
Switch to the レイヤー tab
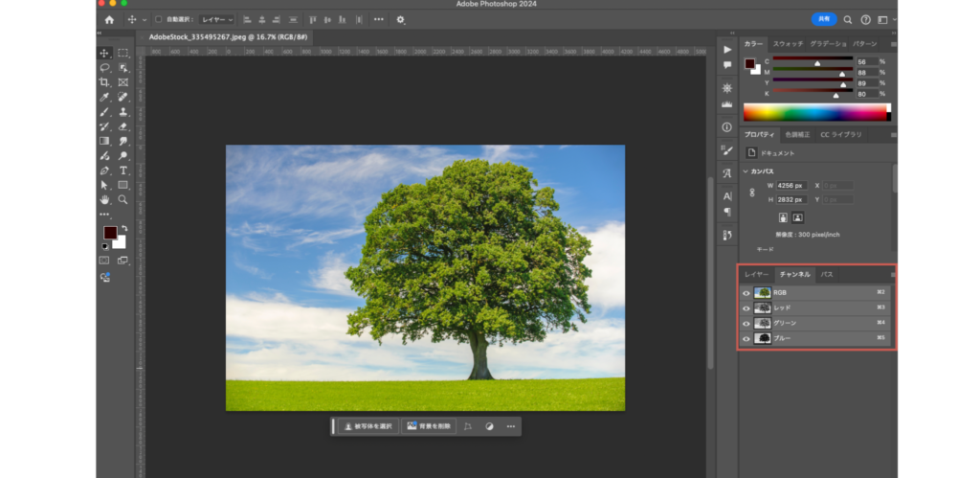click(x=756, y=274)
